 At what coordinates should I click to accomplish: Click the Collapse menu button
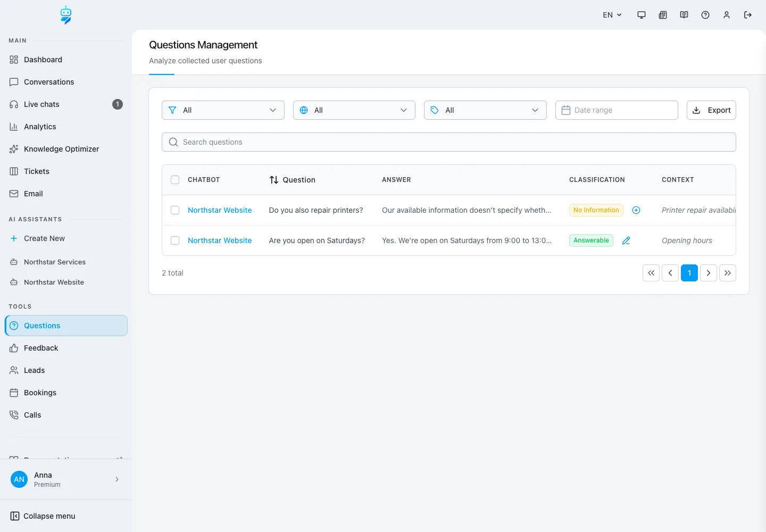[43, 516]
